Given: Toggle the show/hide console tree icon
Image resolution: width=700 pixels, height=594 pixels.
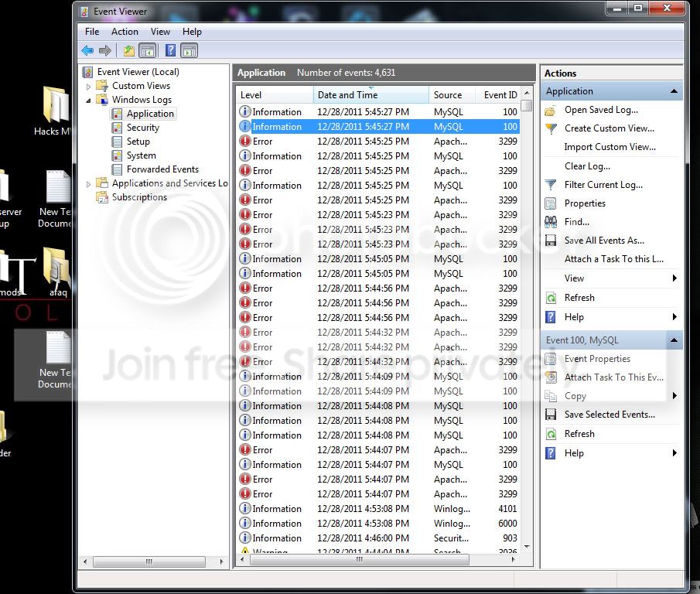Looking at the screenshot, I should tap(147, 51).
